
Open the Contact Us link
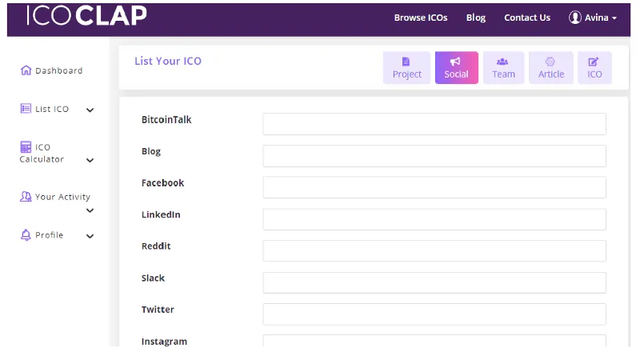pyautogui.click(x=527, y=18)
